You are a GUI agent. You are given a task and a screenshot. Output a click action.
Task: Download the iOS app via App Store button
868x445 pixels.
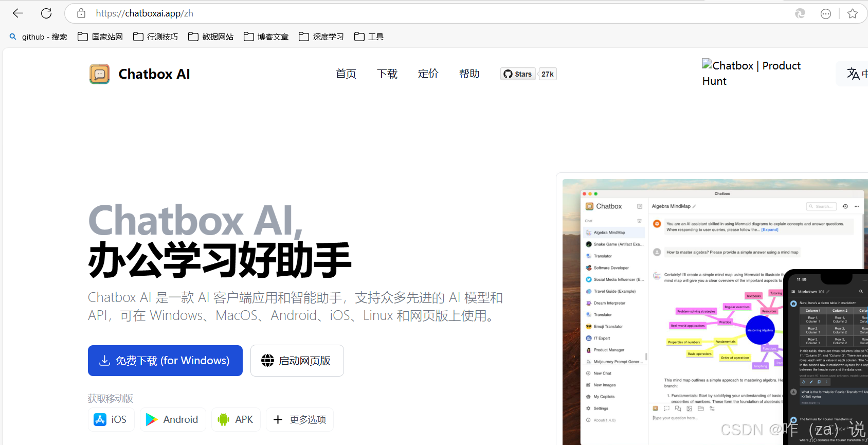(111, 419)
